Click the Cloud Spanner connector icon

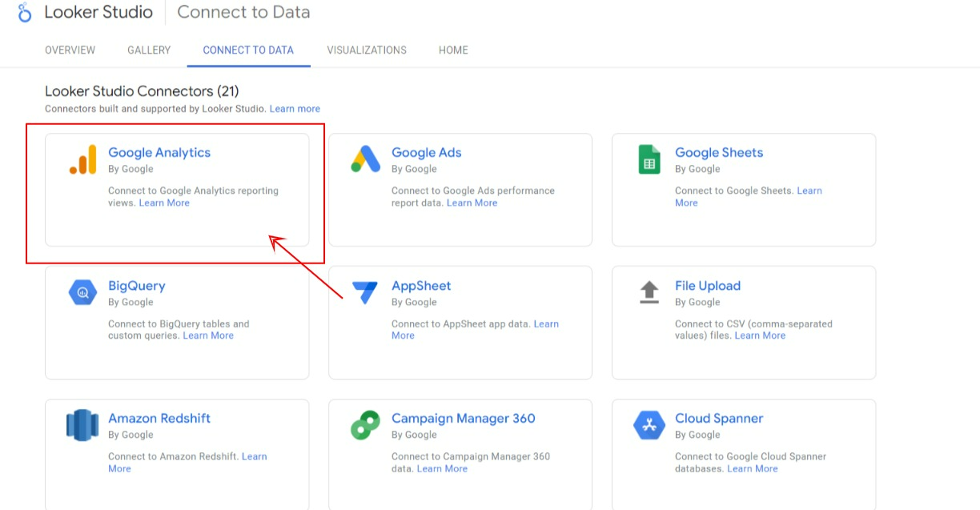[649, 425]
